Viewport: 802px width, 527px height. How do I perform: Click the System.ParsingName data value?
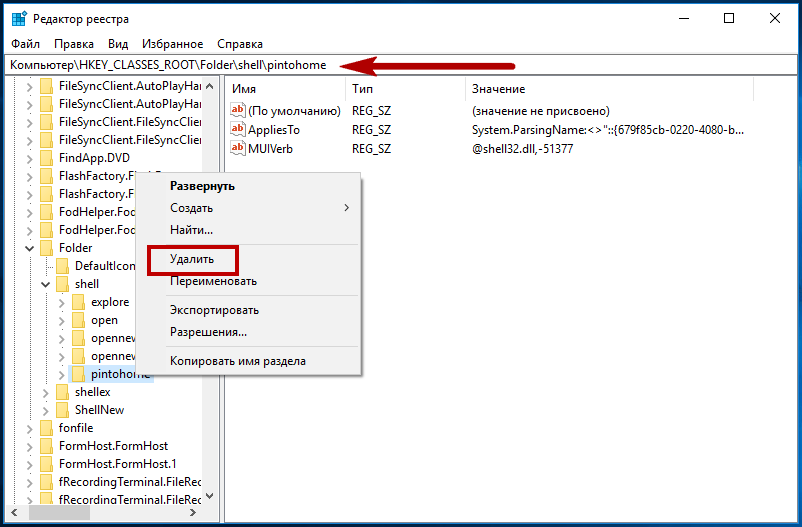[x=608, y=130]
